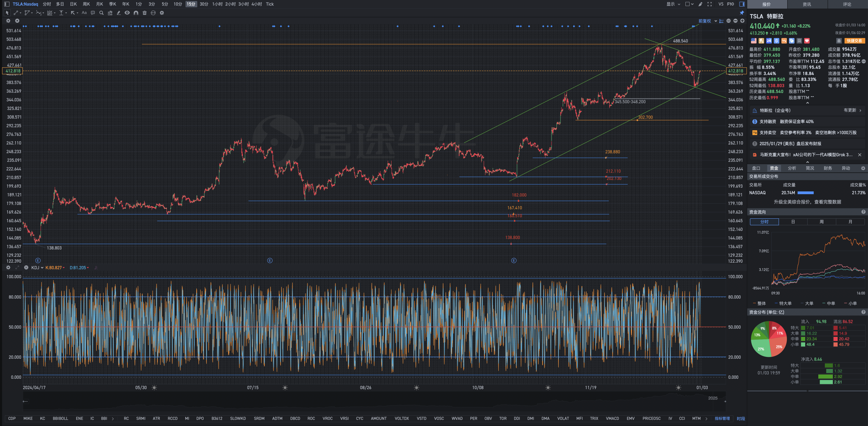Select the wave pattern drawing tool
This screenshot has width=868, height=426.
pos(39,13)
